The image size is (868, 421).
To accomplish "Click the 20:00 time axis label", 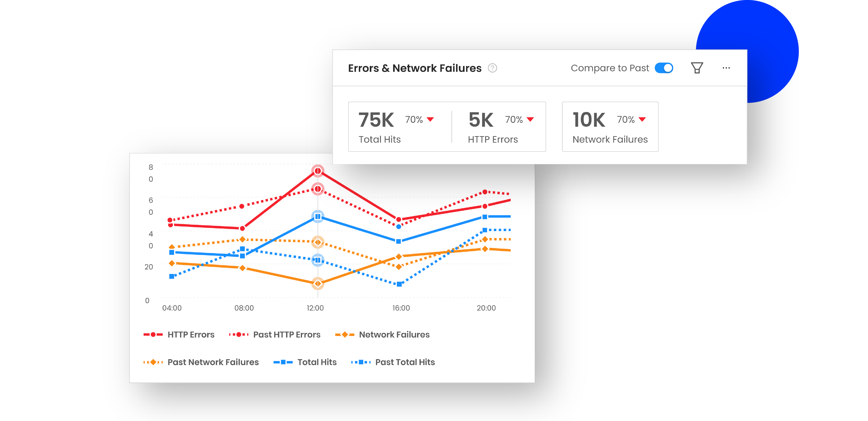I will (486, 308).
